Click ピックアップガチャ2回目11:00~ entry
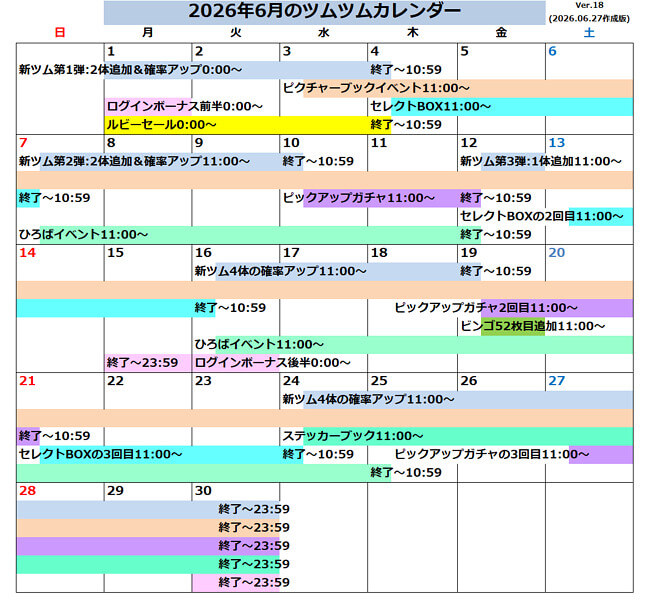 (486, 308)
